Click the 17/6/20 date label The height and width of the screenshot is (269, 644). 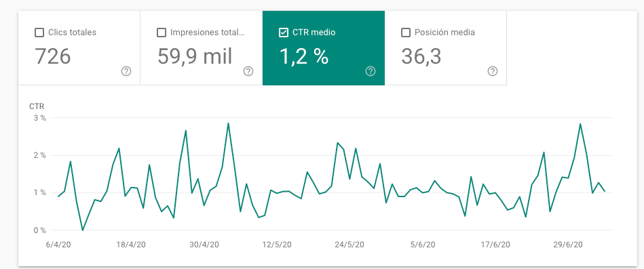pos(495,245)
